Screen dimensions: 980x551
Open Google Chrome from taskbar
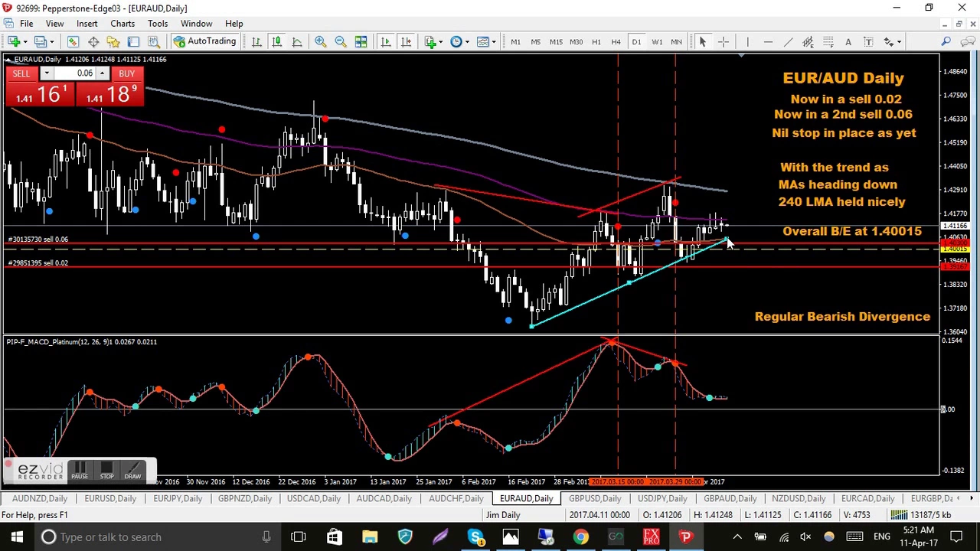(x=581, y=536)
